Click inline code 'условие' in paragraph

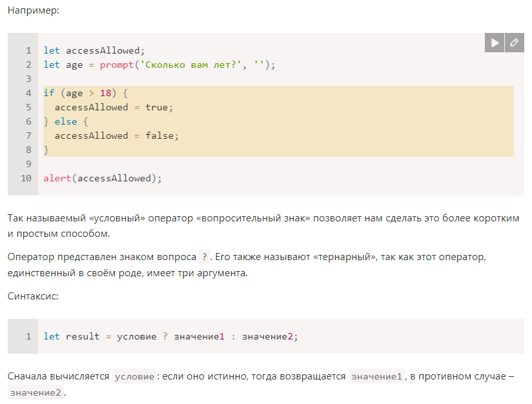coord(135,376)
